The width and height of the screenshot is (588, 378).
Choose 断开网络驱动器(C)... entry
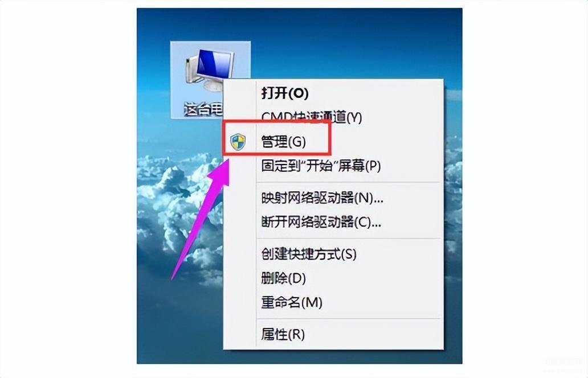(x=321, y=222)
